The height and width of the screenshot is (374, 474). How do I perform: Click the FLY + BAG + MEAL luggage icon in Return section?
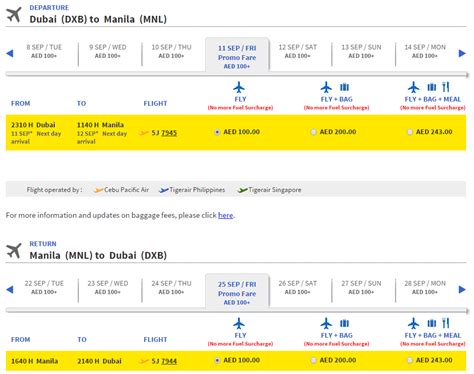point(432,323)
